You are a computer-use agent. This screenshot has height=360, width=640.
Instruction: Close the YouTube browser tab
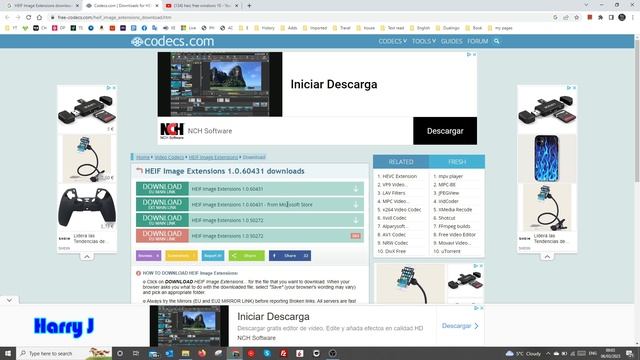(x=237, y=6)
